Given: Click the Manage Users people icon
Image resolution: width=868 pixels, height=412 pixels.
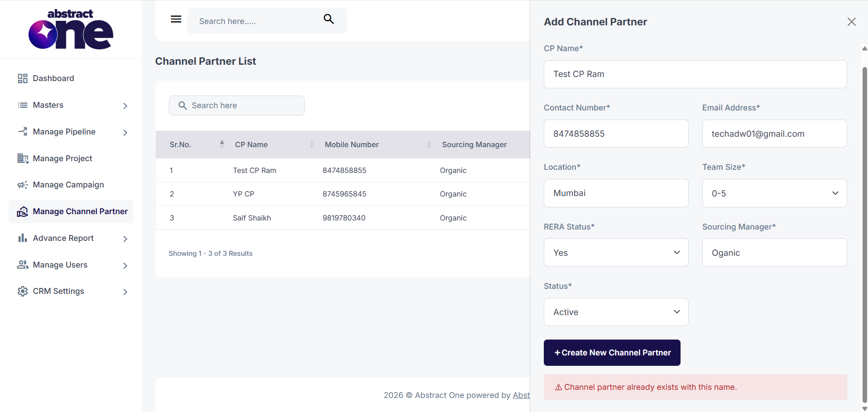Looking at the screenshot, I should tap(23, 264).
